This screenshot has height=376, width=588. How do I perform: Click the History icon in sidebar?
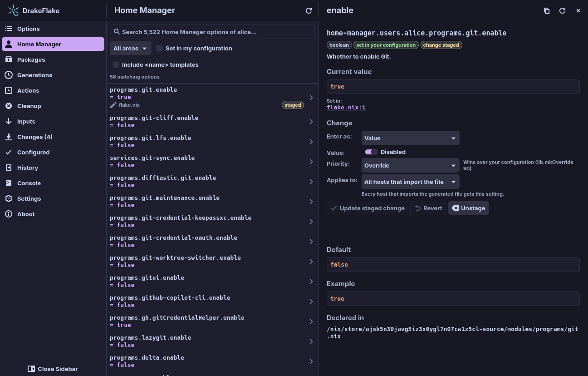point(9,168)
